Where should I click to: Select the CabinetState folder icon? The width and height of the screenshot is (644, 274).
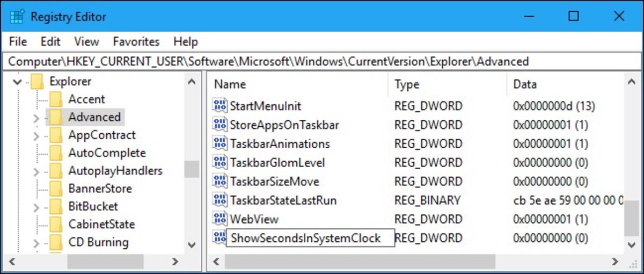56,225
